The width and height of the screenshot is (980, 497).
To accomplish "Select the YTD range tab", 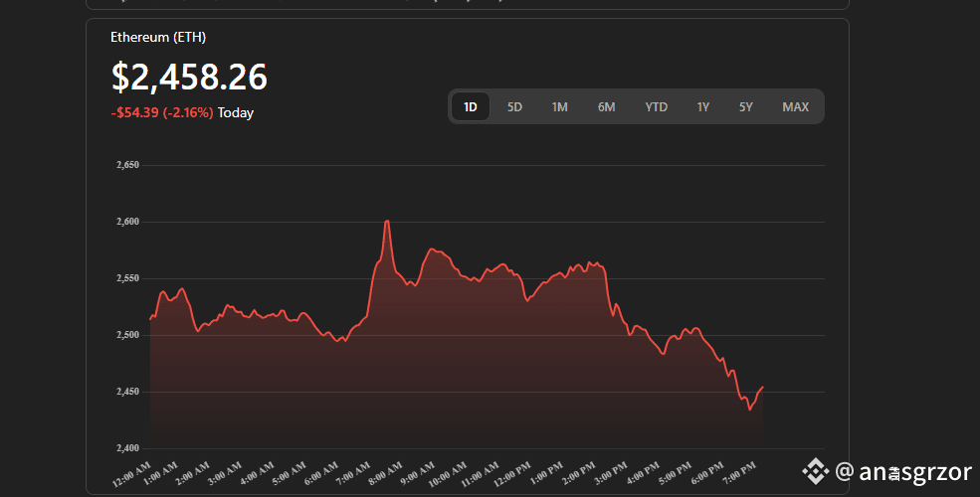I will click(x=657, y=106).
